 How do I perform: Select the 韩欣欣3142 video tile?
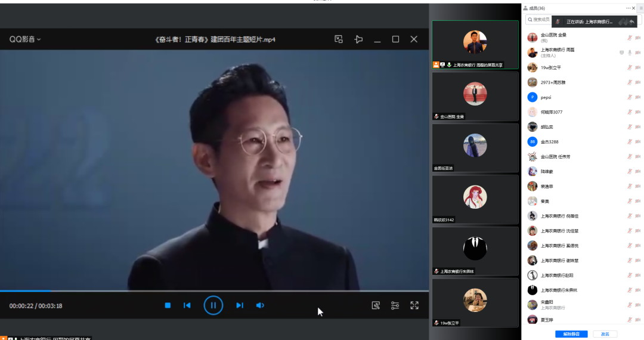[x=475, y=200]
